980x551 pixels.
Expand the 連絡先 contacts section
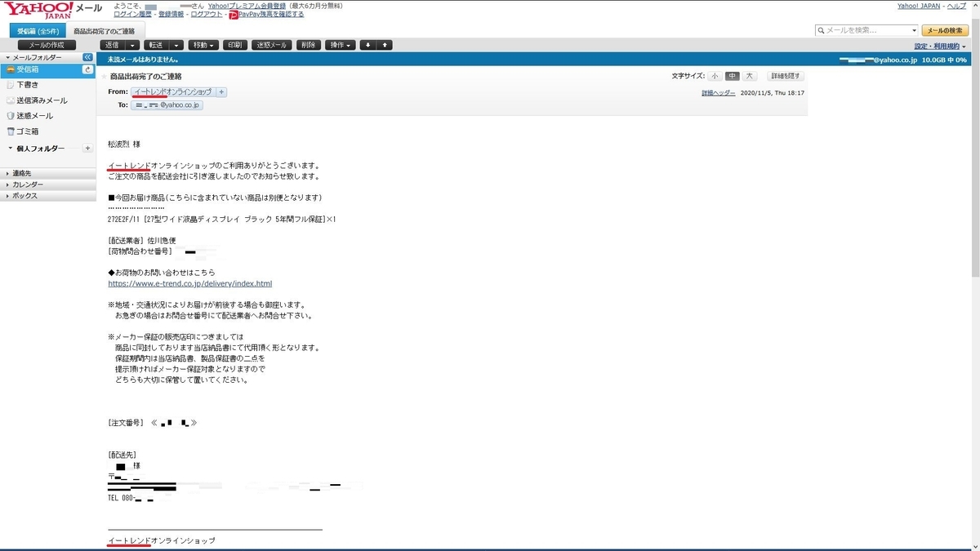pos(47,173)
